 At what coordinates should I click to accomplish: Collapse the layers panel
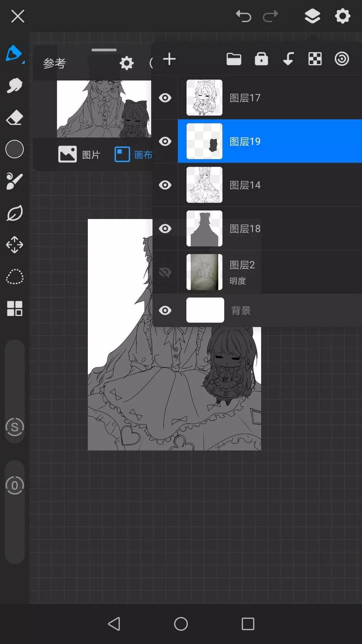click(x=312, y=16)
